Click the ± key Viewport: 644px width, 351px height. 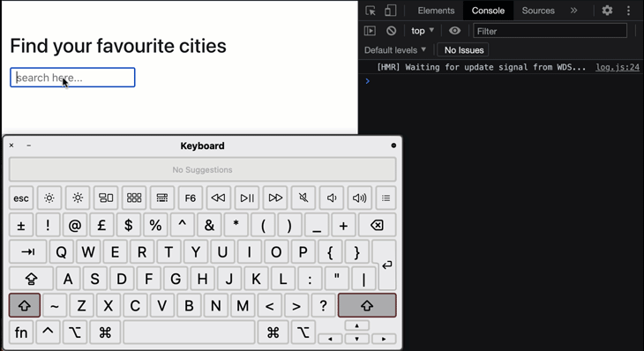pyautogui.click(x=21, y=225)
